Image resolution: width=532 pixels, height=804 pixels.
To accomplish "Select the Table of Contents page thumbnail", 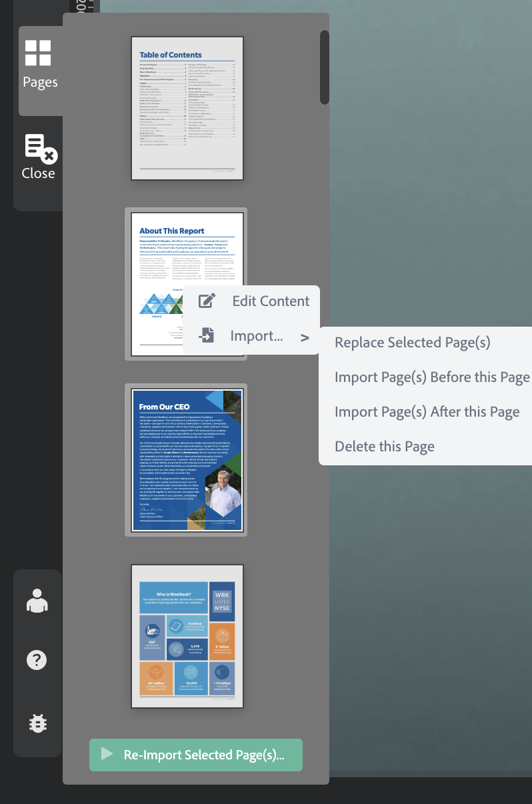I will click(x=187, y=108).
